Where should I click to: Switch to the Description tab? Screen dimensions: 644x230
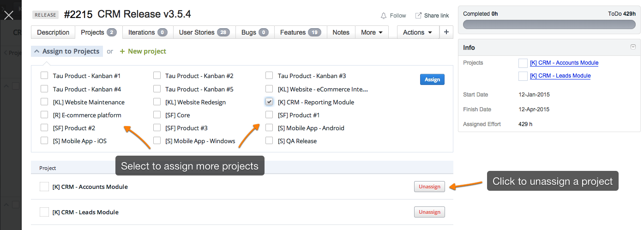pos(53,32)
